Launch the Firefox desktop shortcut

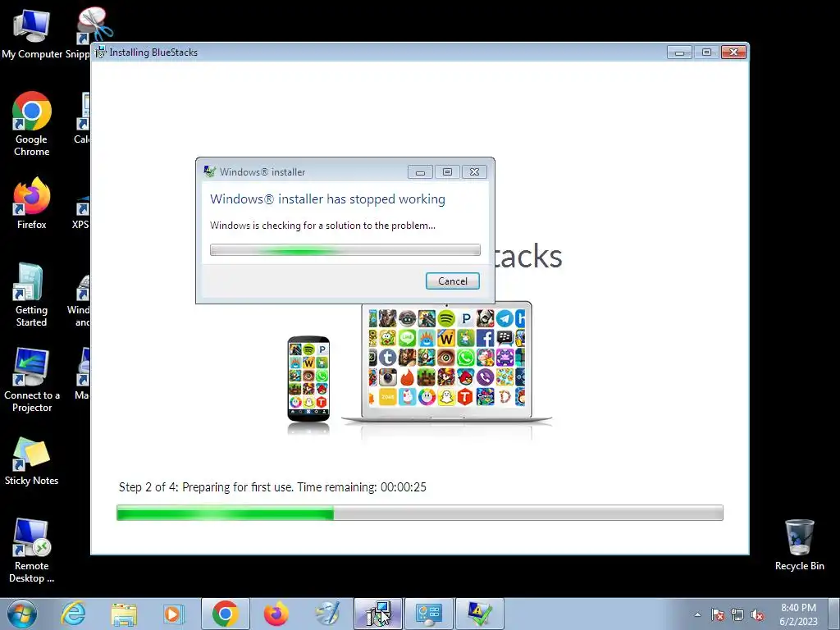click(32, 203)
